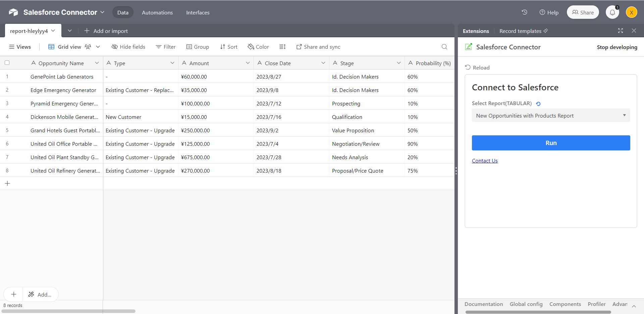Add a new row plus icon
This screenshot has height=314, width=644.
click(7, 183)
